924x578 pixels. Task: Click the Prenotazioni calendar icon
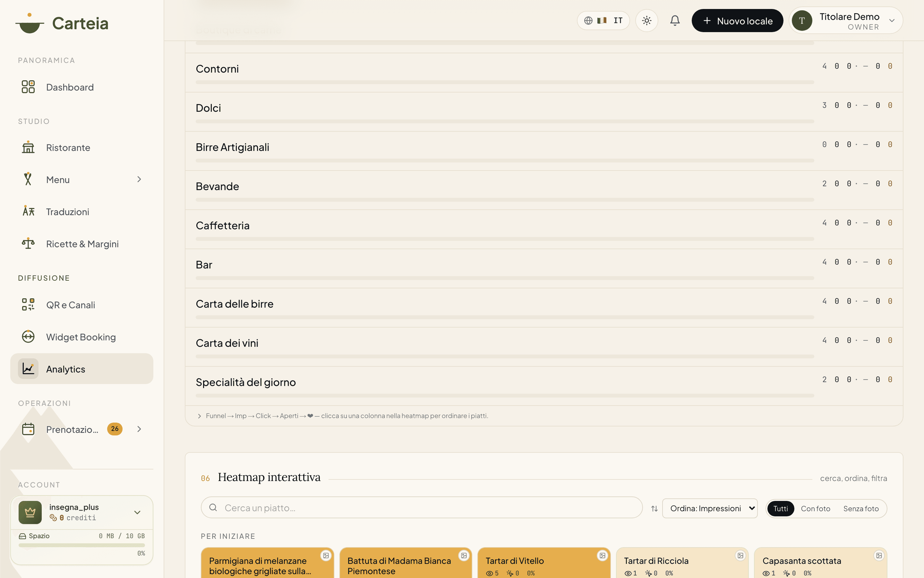(28, 429)
